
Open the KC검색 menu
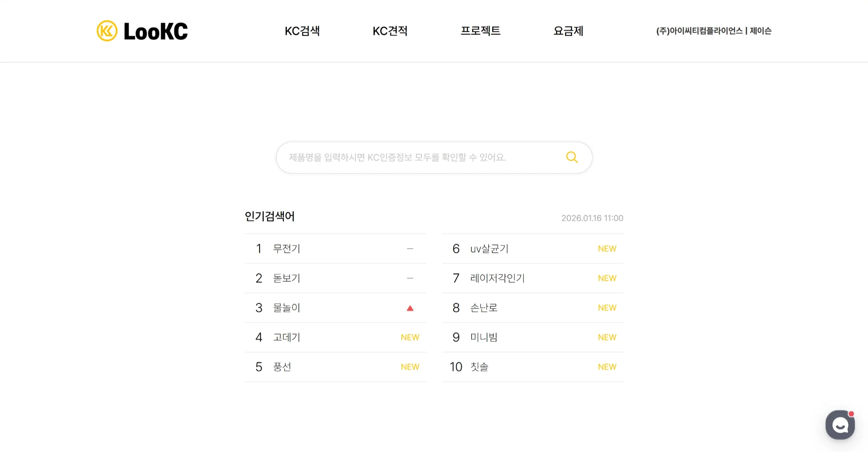pyautogui.click(x=302, y=31)
